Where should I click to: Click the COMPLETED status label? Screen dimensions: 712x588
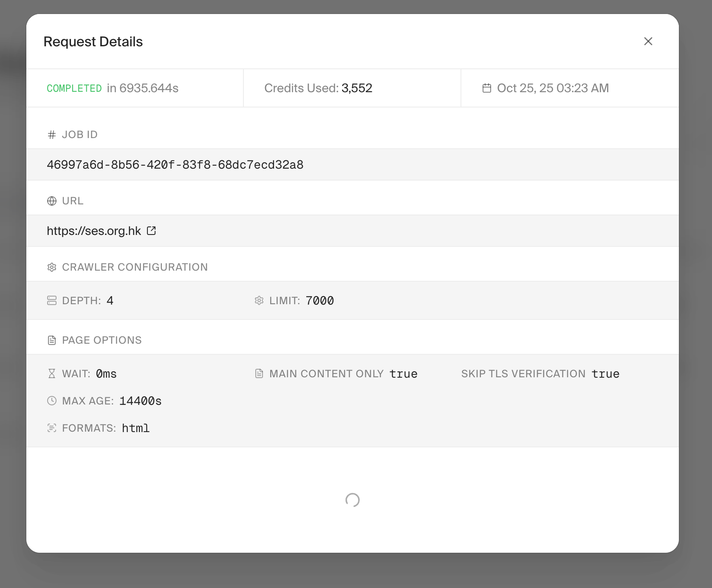[x=74, y=88]
